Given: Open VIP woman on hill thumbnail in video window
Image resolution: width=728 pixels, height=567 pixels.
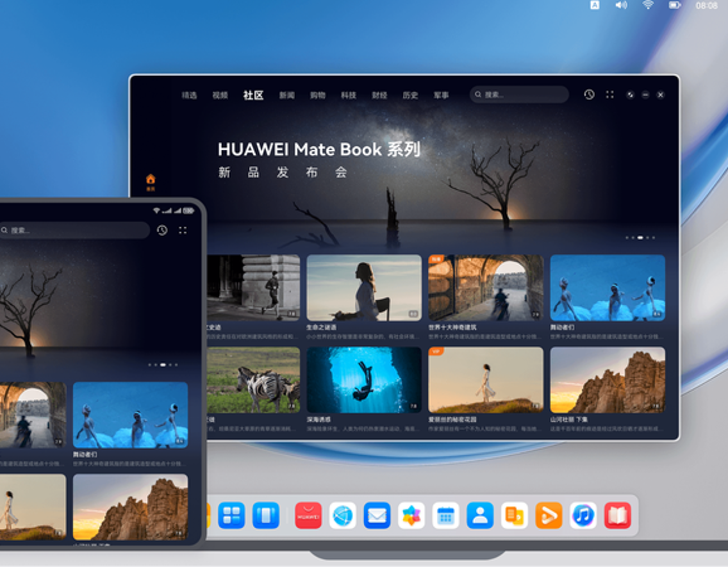Looking at the screenshot, I should 486,380.
